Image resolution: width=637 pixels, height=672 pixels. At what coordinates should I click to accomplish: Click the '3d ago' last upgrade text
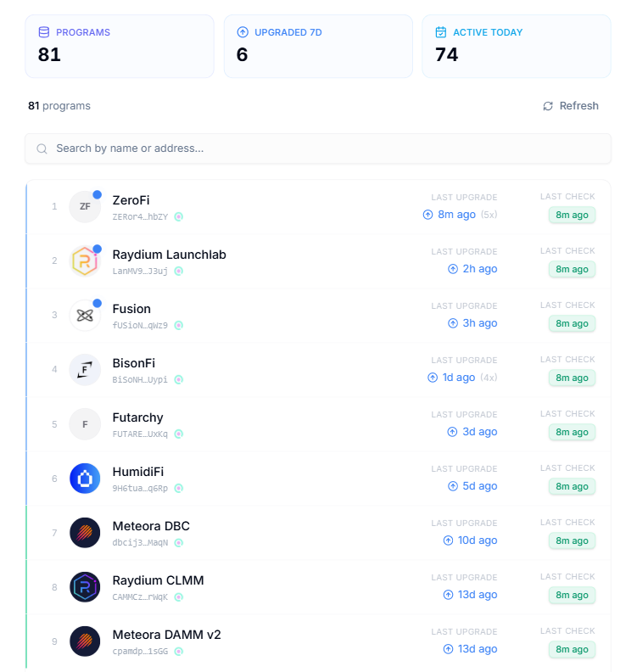pos(480,432)
